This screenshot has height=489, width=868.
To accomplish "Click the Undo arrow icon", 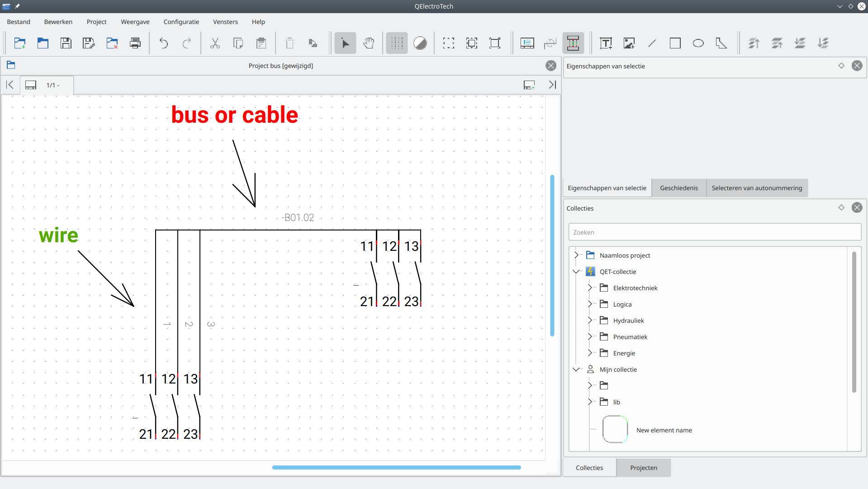I will point(164,43).
